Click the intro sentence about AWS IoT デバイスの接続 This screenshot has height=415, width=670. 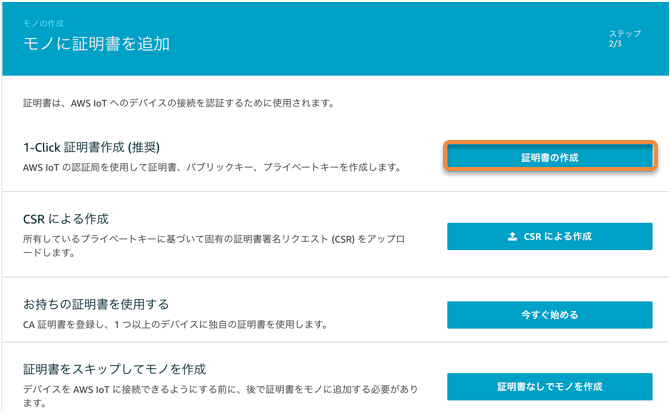point(179,103)
